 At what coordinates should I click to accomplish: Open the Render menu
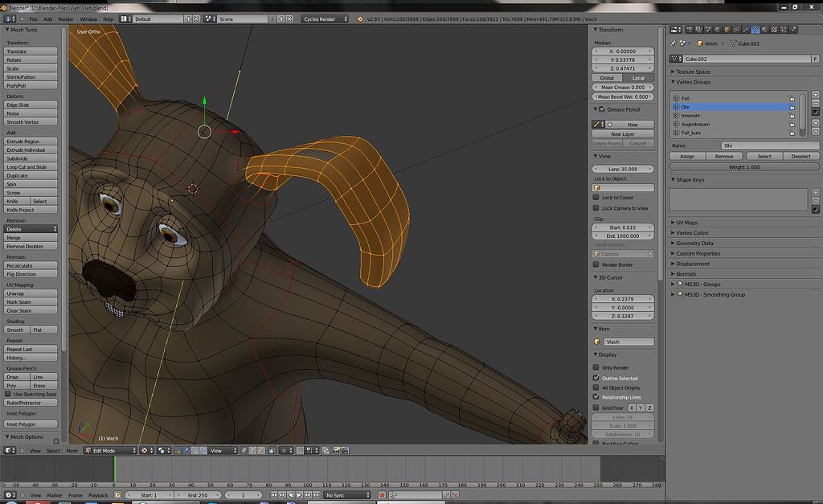click(x=66, y=19)
